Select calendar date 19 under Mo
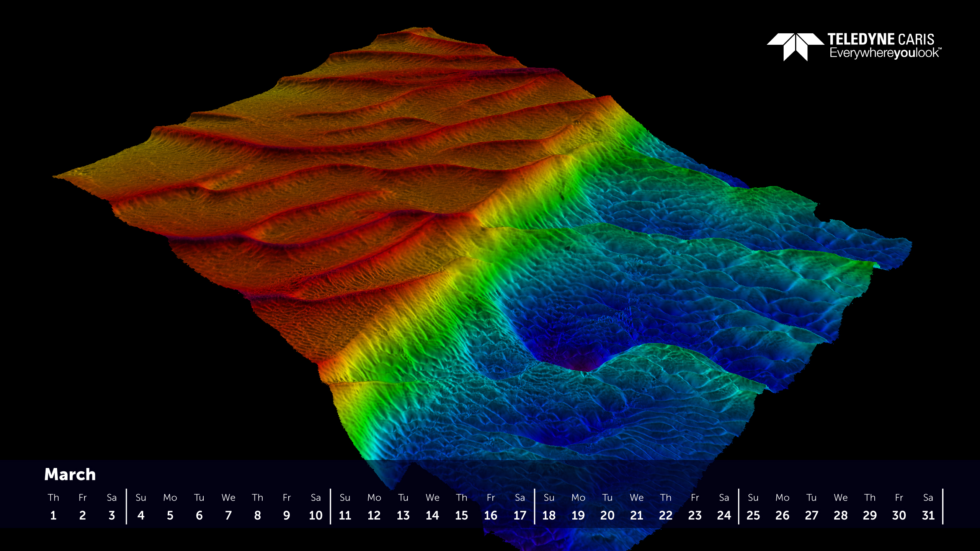The image size is (980, 551). (x=578, y=515)
